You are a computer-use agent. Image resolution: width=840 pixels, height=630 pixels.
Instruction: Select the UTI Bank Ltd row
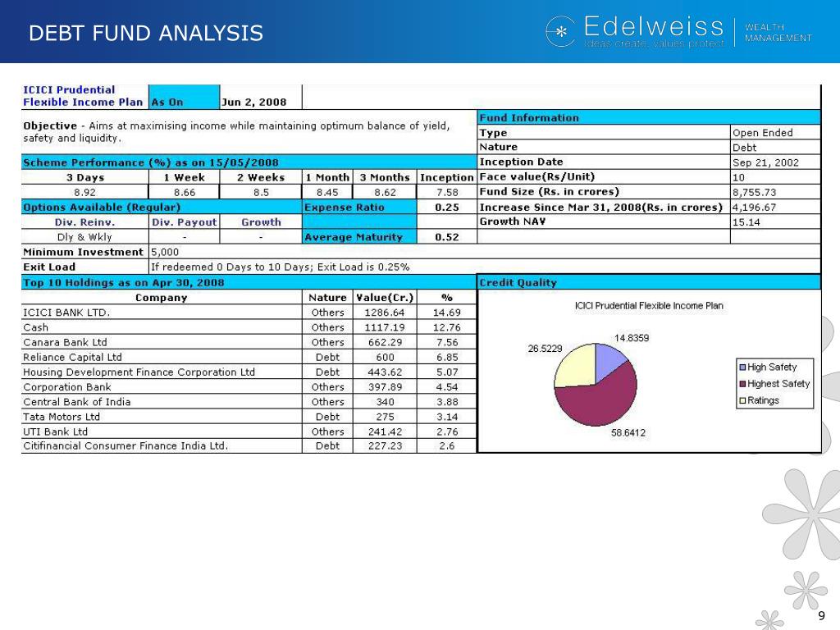[x=249, y=431]
